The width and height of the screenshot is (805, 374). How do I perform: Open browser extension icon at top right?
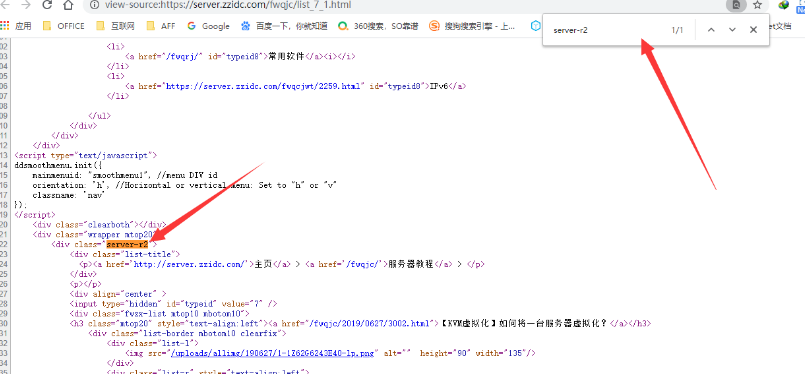783,5
